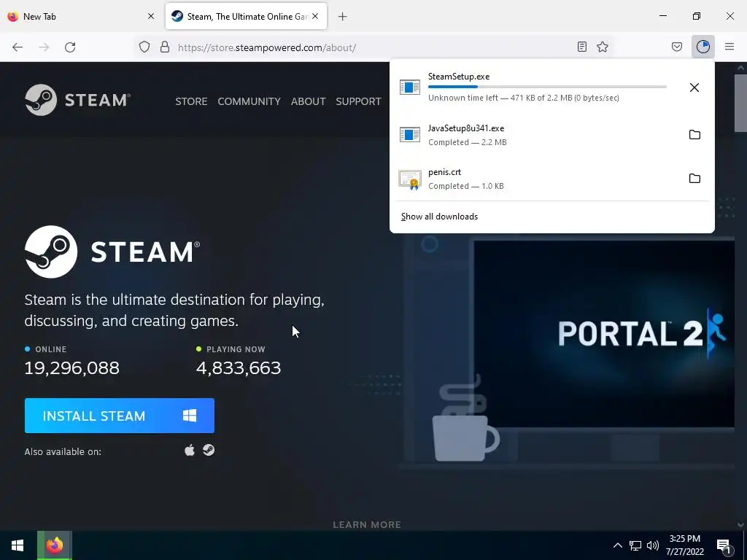Open the tracking protection shield icon

pyautogui.click(x=144, y=47)
